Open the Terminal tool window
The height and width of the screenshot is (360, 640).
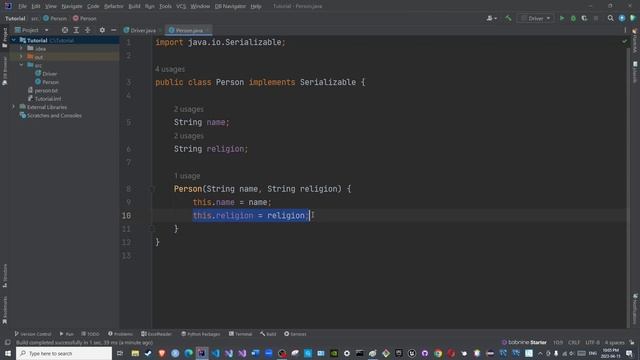pos(240,334)
